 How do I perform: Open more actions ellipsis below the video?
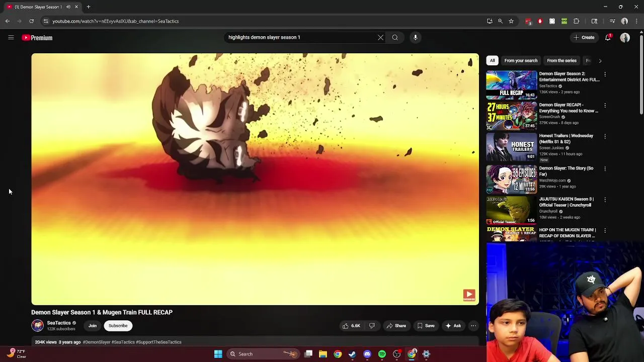[x=473, y=326]
